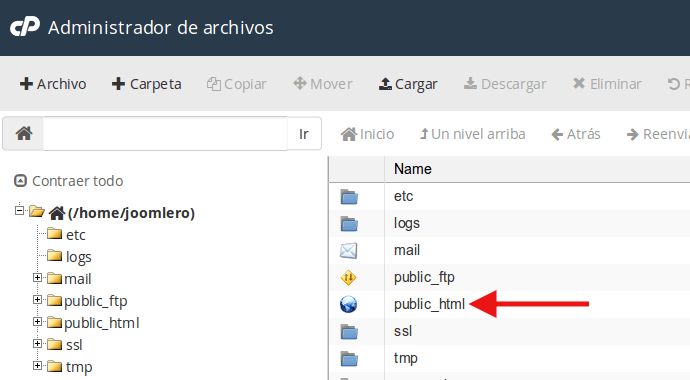Expand the public_ftp tree node
Image resolution: width=690 pixels, height=380 pixels.
coord(37,300)
